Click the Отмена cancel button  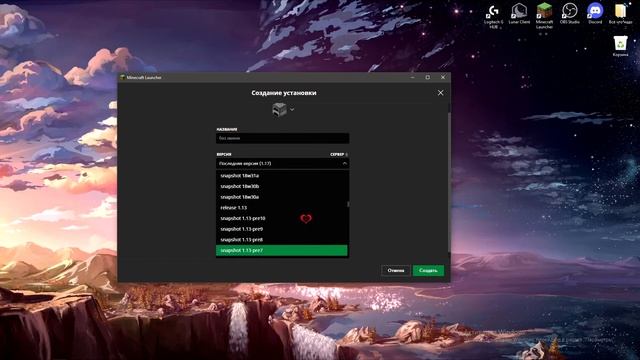click(396, 271)
